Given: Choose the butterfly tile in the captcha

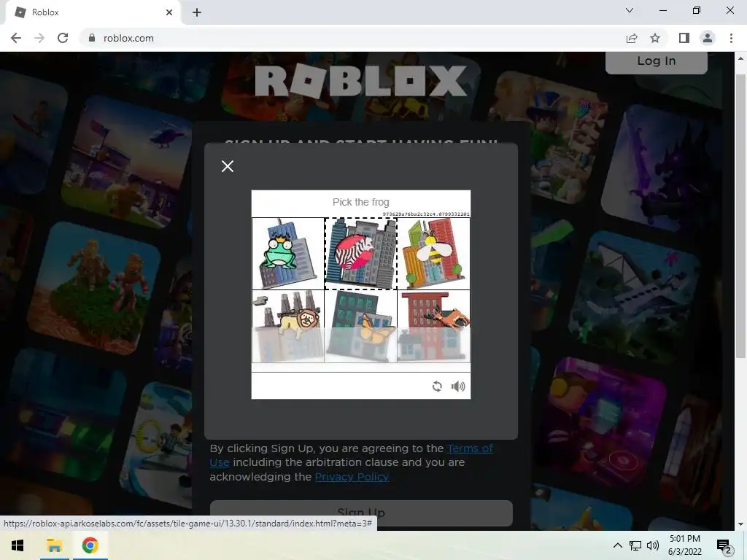Looking at the screenshot, I should (x=360, y=326).
